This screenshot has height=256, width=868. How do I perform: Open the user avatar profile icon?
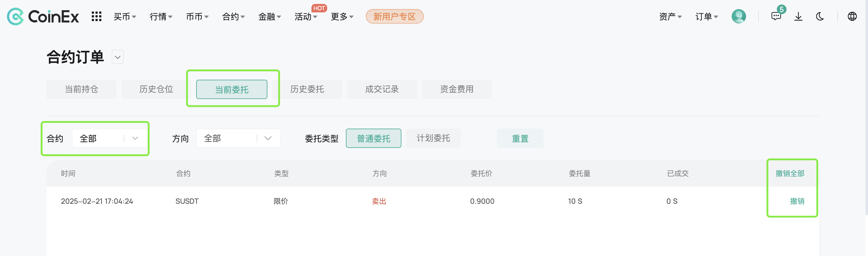click(x=738, y=17)
